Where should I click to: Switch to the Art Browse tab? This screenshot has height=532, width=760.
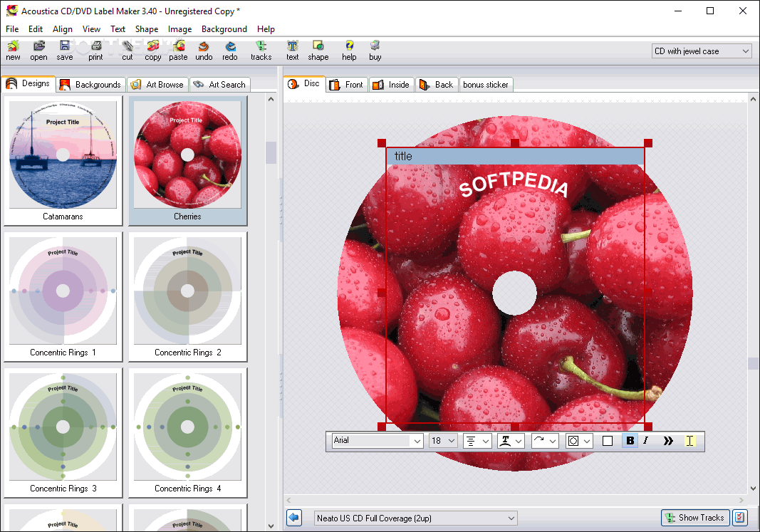157,84
